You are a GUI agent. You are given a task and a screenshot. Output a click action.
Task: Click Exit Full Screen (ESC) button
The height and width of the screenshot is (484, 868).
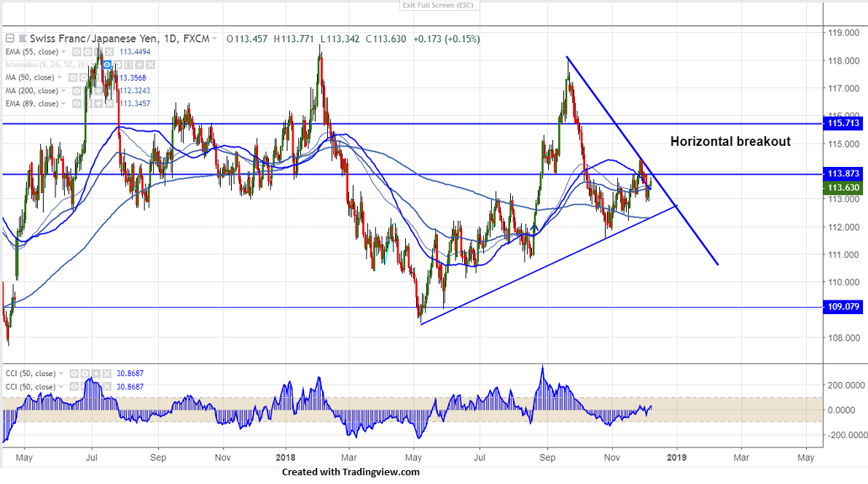pos(439,5)
